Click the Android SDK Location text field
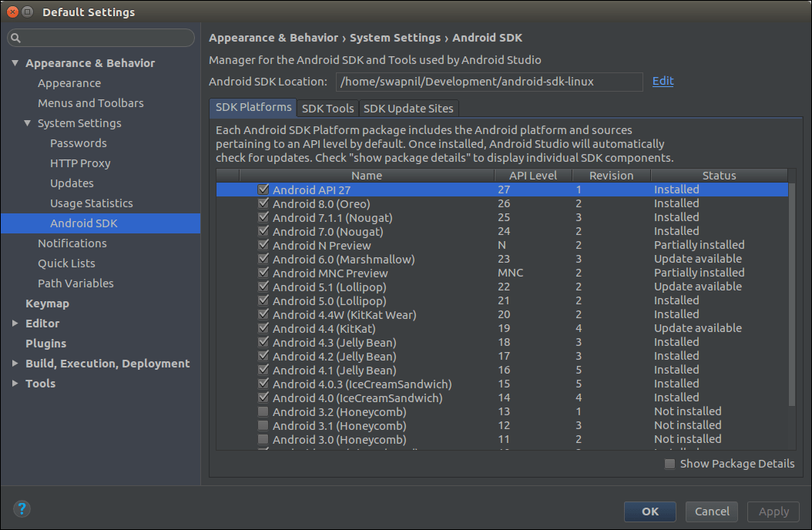812x530 pixels. [489, 81]
